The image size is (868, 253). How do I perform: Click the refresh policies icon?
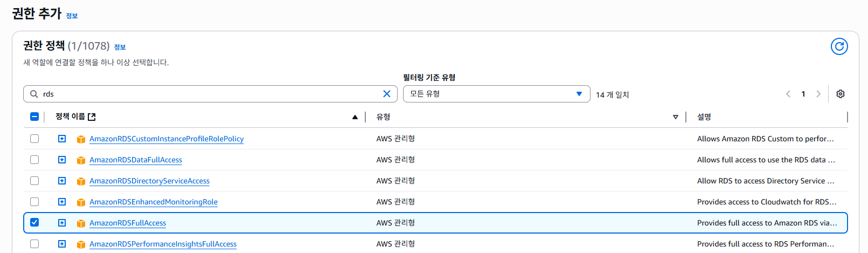click(x=839, y=46)
